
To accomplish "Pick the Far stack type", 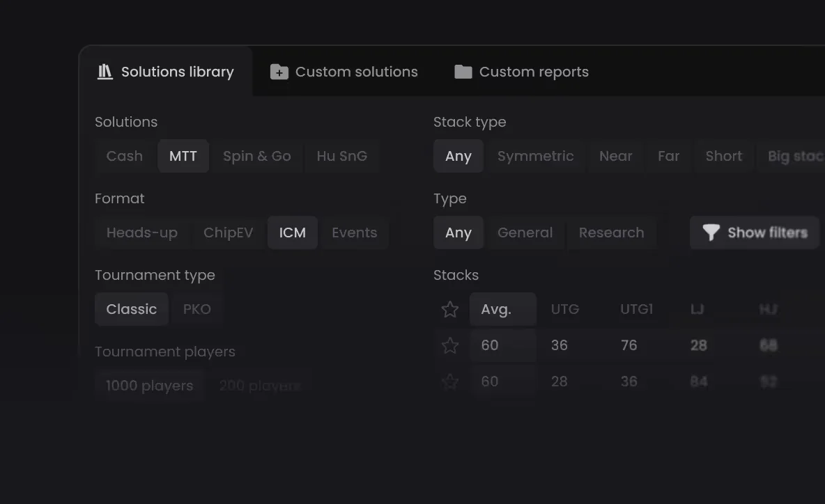I will point(669,156).
